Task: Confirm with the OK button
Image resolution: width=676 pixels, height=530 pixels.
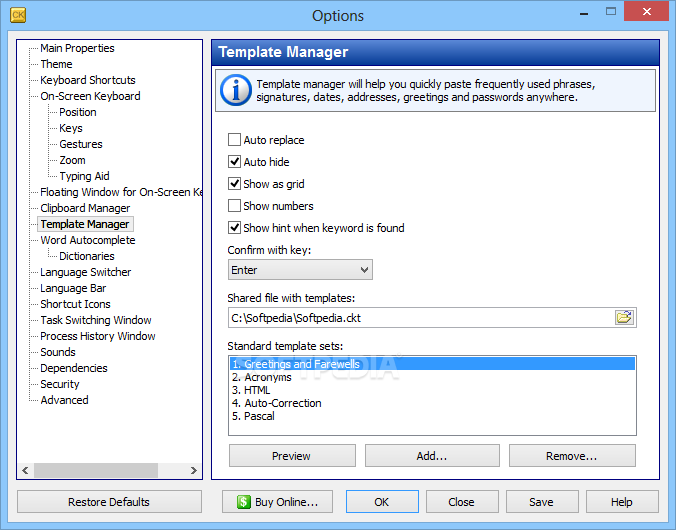Action: point(382,502)
